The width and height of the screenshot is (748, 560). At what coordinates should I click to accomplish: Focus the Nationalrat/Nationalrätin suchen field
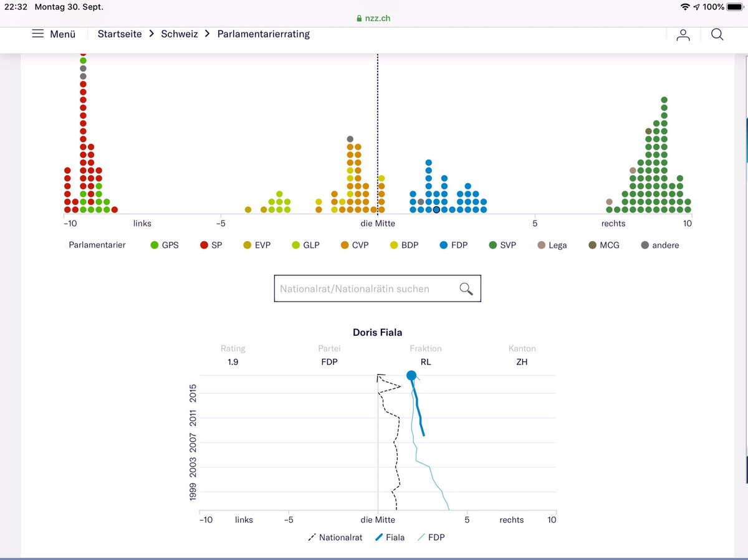point(377,288)
